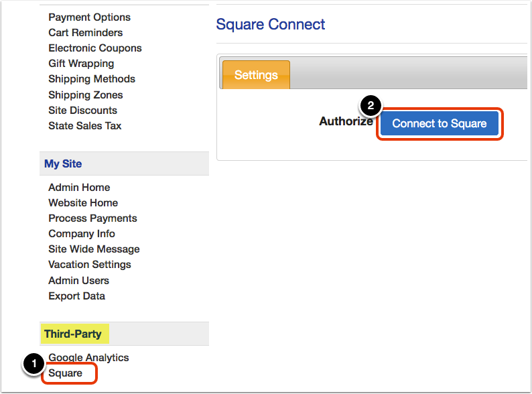The image size is (532, 394).
Task: Open Cart Reminders in the sidebar
Action: tap(86, 33)
